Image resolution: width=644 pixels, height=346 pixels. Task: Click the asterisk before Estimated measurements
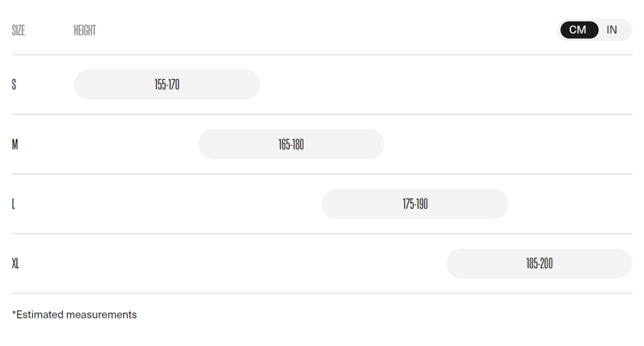(x=14, y=313)
